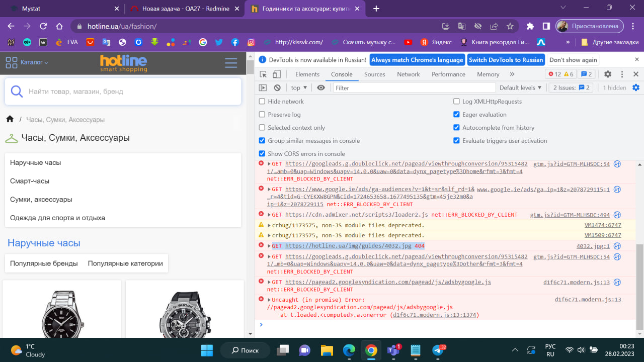The width and height of the screenshot is (644, 362).
Task: Check the Preserve log option
Action: (x=262, y=115)
